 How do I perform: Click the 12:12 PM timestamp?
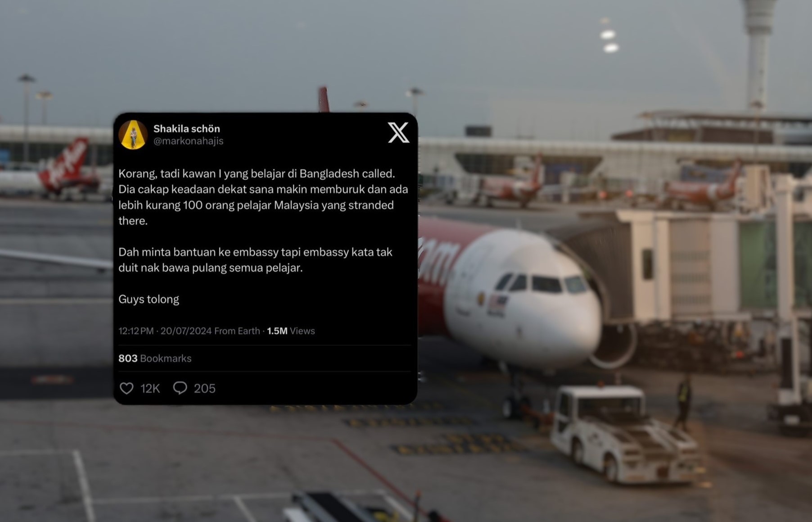[136, 331]
